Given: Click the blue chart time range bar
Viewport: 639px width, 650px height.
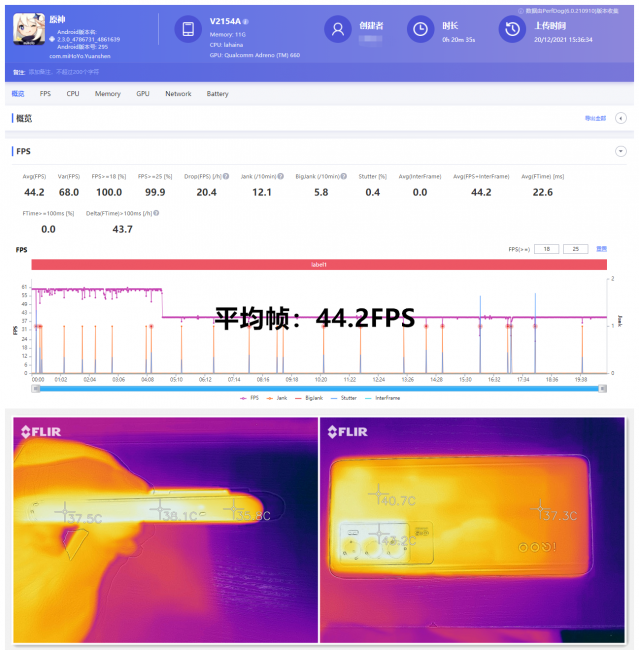Looking at the screenshot, I should click(319, 388).
